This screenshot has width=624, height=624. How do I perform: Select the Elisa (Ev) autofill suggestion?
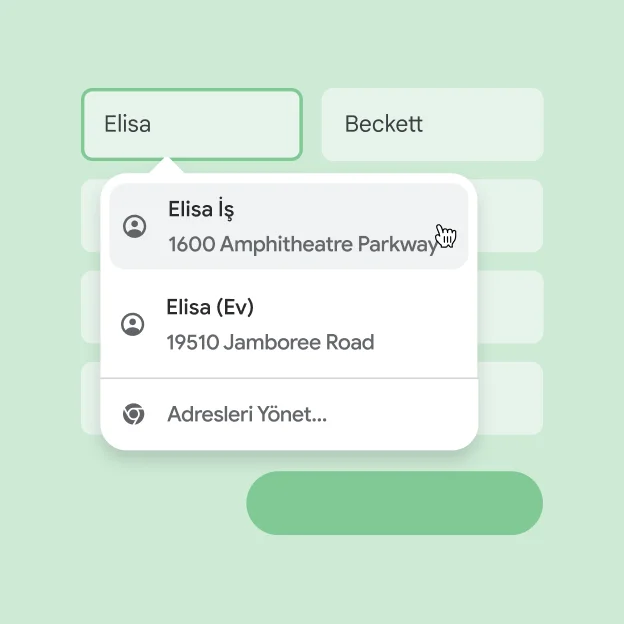pos(288,324)
